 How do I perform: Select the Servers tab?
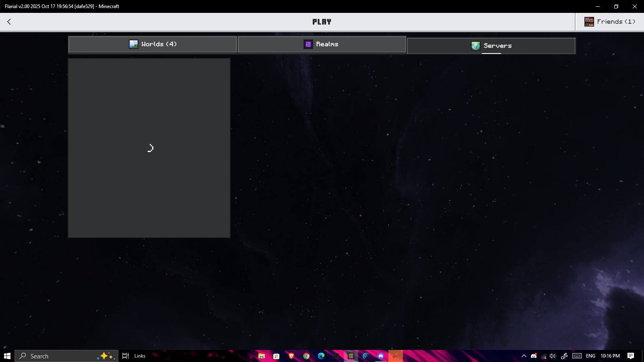[491, 46]
